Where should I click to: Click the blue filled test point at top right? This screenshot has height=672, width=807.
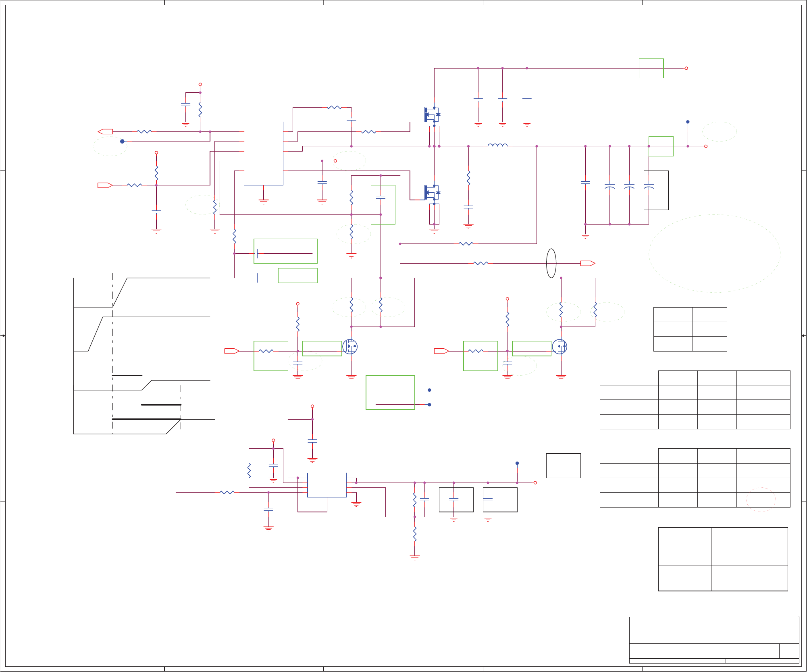click(x=688, y=122)
